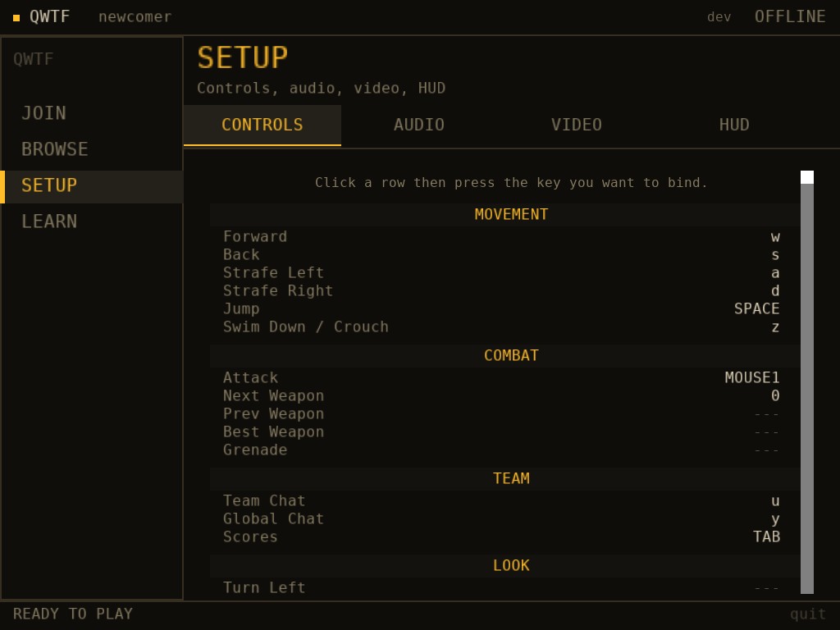This screenshot has height=630, width=840.
Task: Click the SPACE key value
Action: pyautogui.click(x=756, y=309)
